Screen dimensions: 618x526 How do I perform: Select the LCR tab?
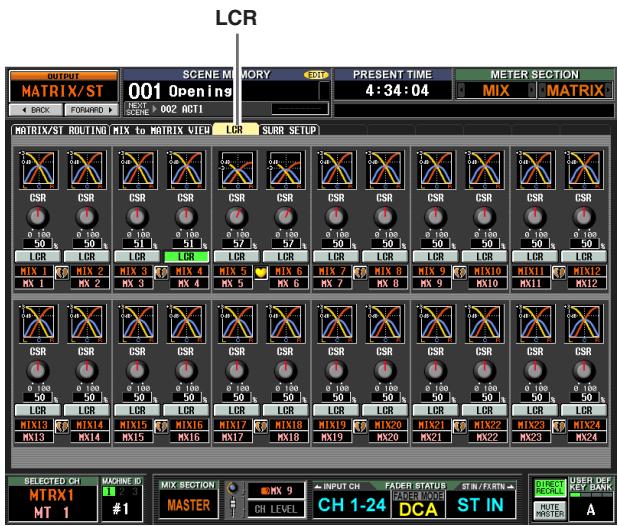(235, 130)
